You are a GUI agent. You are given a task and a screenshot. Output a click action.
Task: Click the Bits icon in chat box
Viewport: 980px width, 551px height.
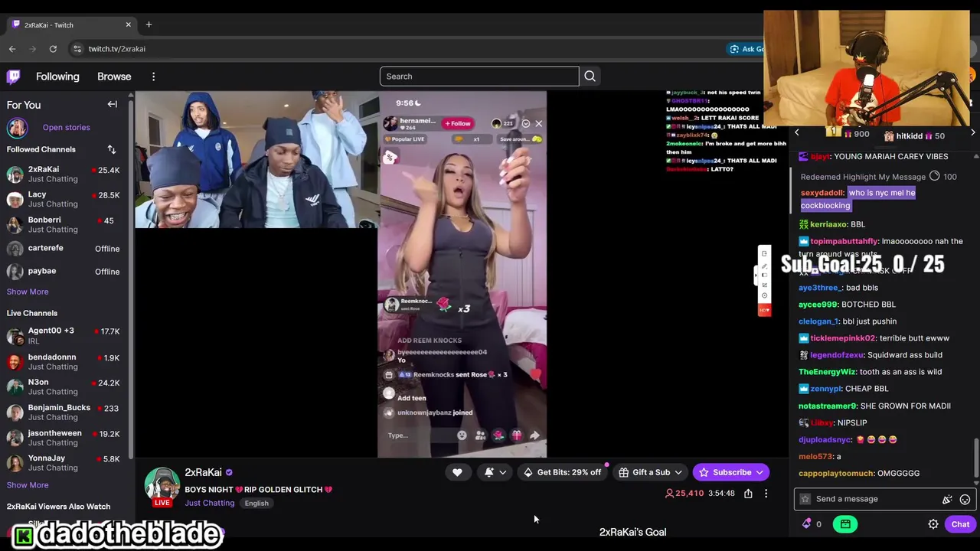[947, 499]
